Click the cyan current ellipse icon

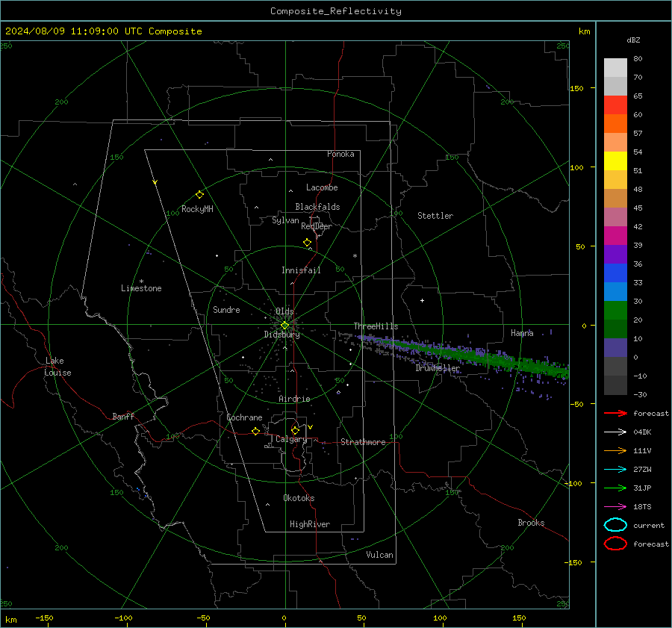[615, 525]
